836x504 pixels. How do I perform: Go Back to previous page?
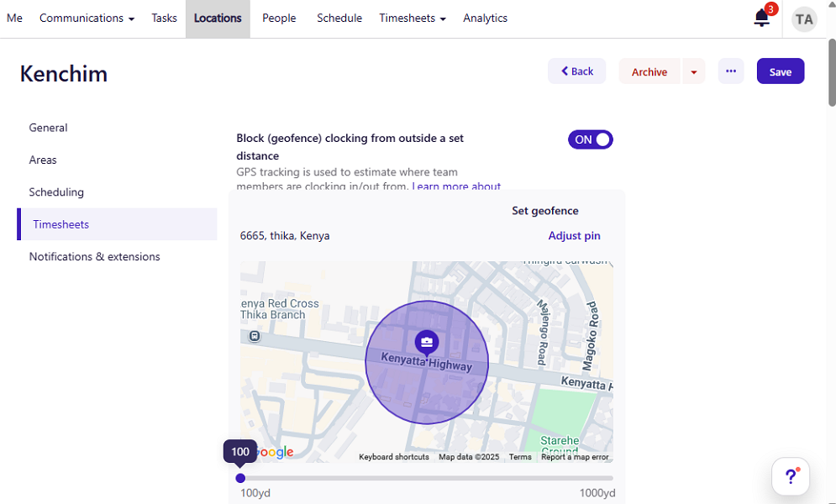(x=576, y=71)
